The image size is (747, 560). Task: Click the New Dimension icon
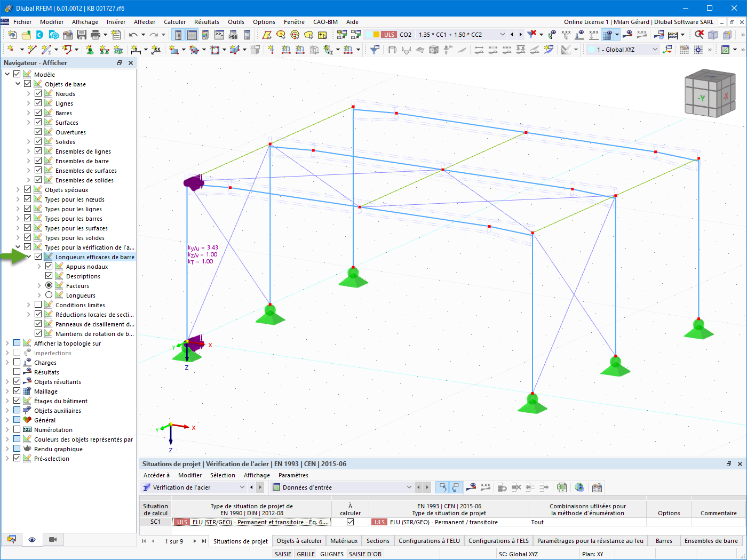click(136, 50)
